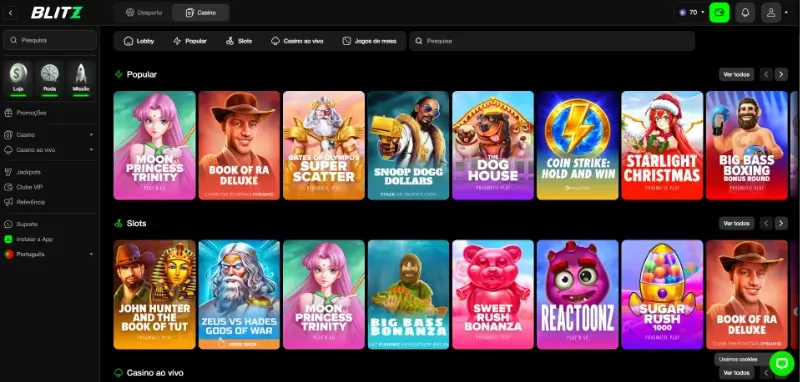Screen dimensions: 800x382
Task: Open the user profile icon
Action: tap(770, 13)
